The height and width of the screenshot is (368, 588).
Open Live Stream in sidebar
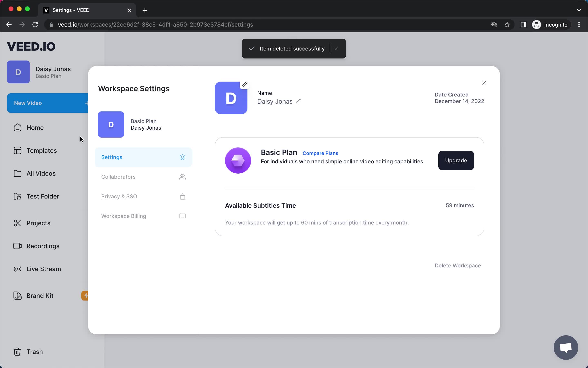click(x=43, y=269)
